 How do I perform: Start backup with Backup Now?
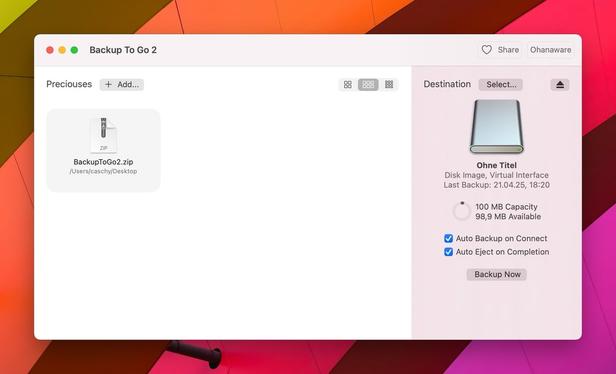tap(497, 274)
